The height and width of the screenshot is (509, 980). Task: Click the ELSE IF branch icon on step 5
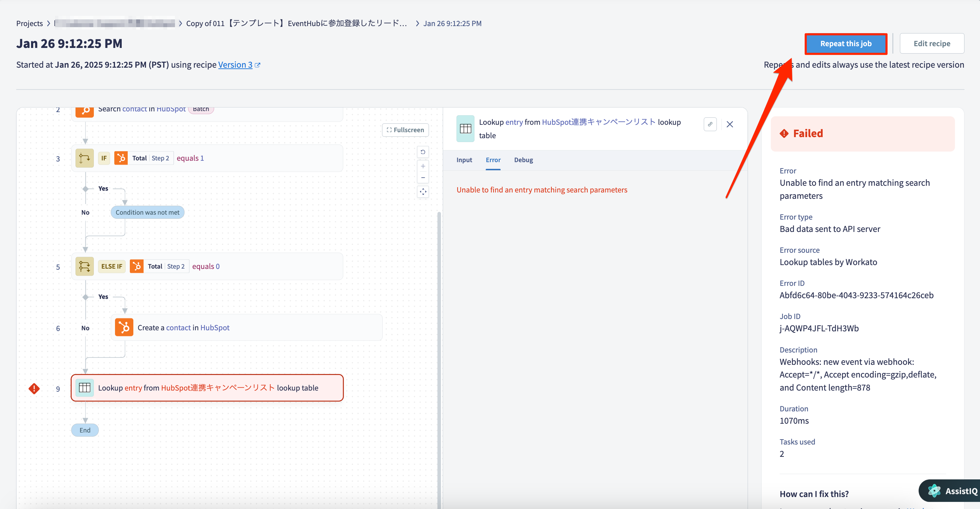pyautogui.click(x=84, y=266)
